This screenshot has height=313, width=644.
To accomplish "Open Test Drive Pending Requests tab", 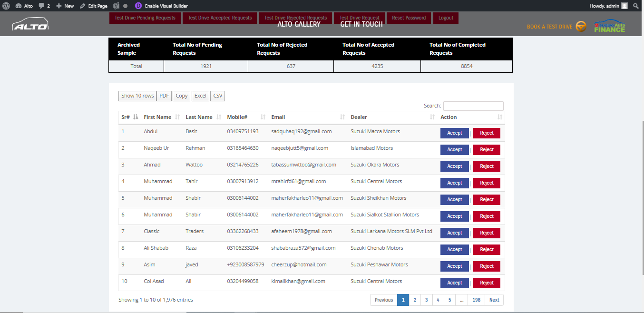I will point(145,18).
